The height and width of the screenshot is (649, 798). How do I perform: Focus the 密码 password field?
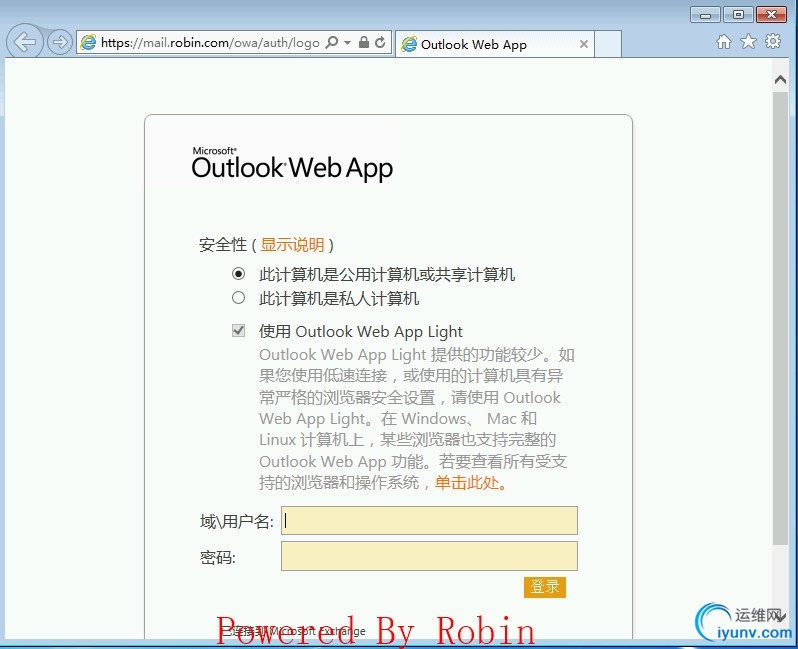429,556
